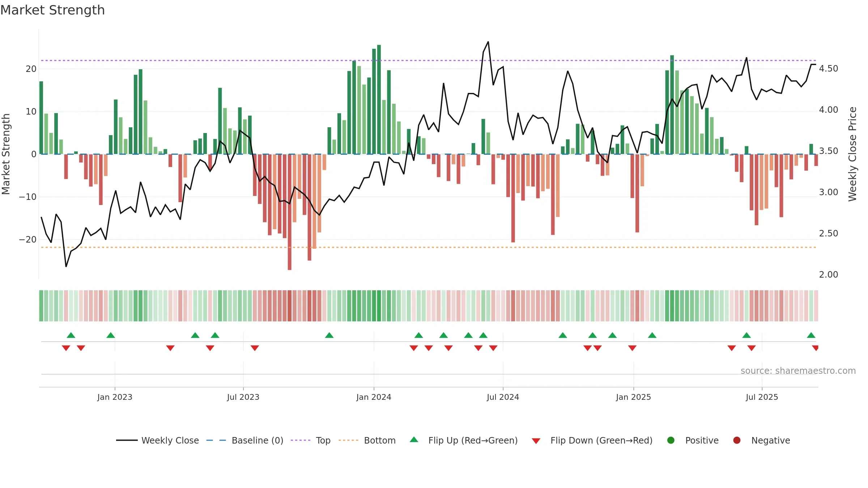This screenshot has height=488, width=868.
Task: Click the purple dotted Top threshold line
Action: [x=429, y=60]
